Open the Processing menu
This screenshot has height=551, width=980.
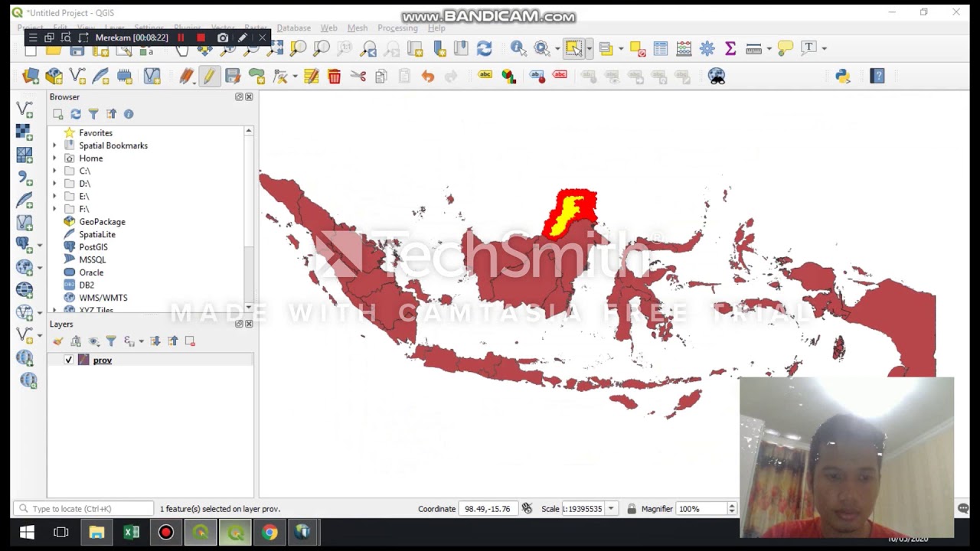[x=397, y=28]
